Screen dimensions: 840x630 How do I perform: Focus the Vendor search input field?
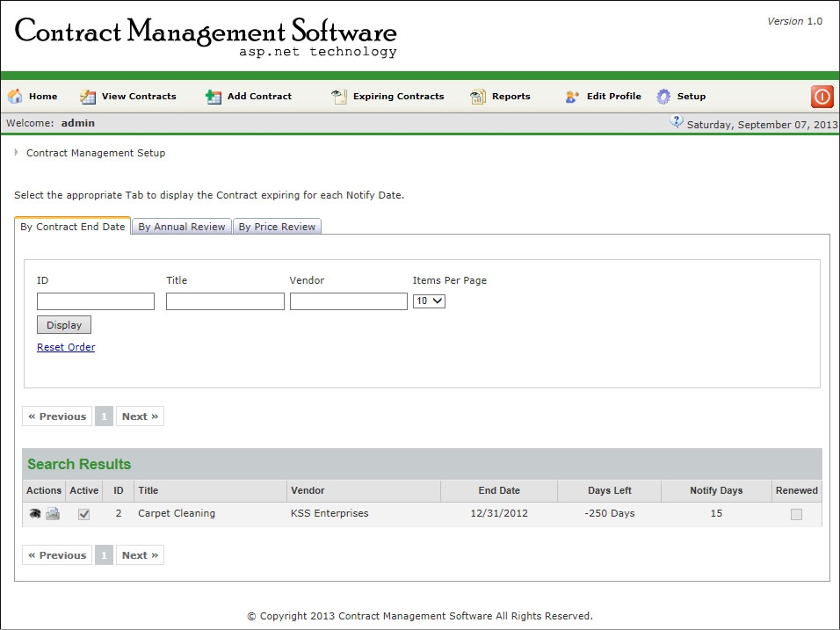(349, 301)
